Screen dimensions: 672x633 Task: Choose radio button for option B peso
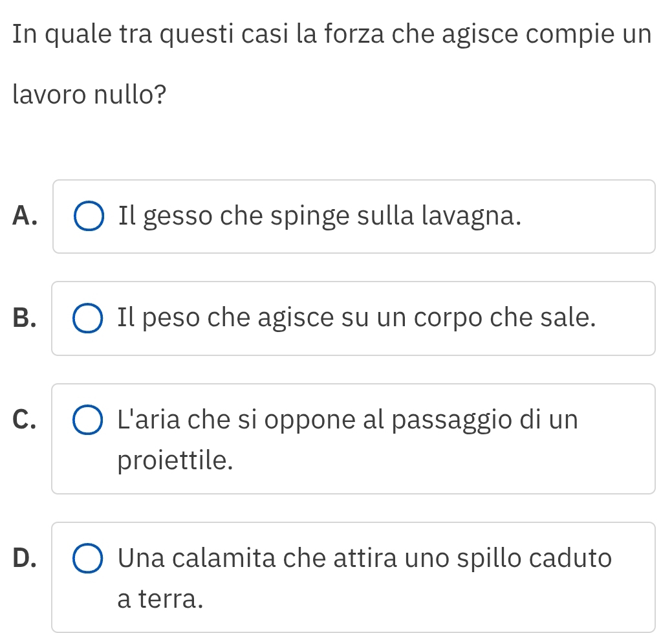pyautogui.click(x=87, y=318)
